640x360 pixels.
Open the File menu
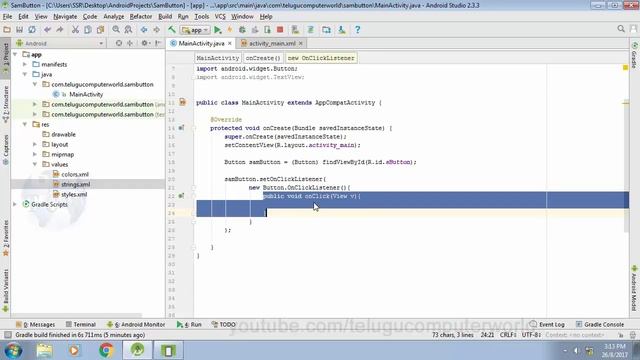click(7, 16)
